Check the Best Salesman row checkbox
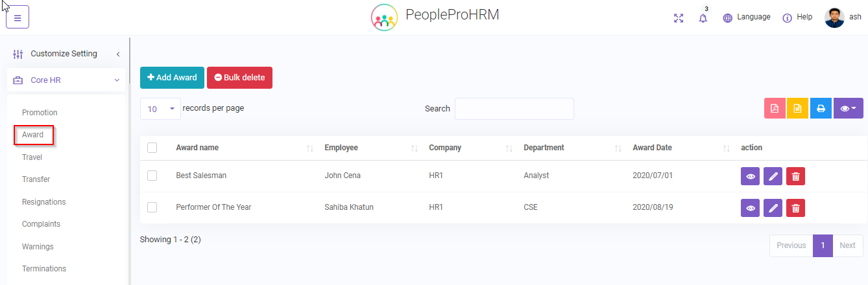Image resolution: width=868 pixels, height=285 pixels. (x=152, y=176)
